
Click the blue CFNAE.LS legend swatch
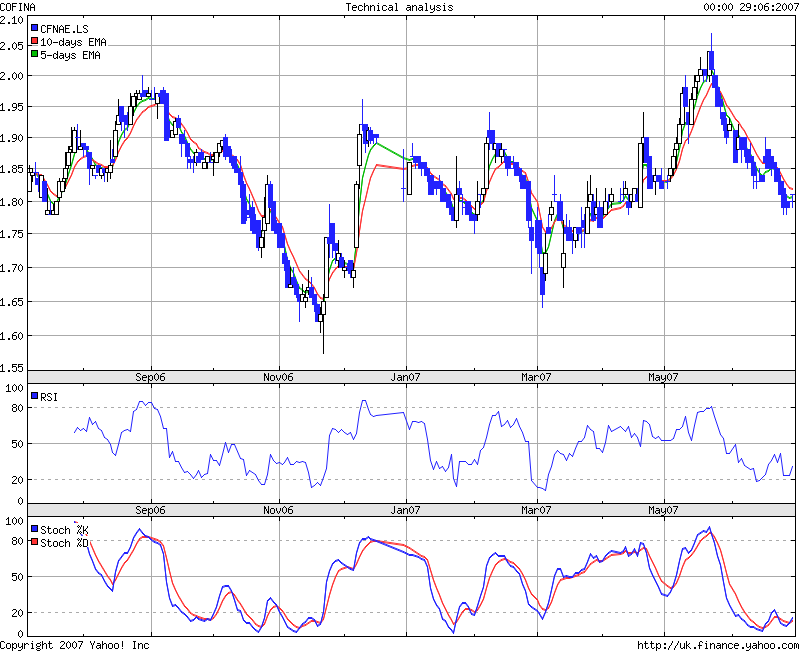(35, 29)
